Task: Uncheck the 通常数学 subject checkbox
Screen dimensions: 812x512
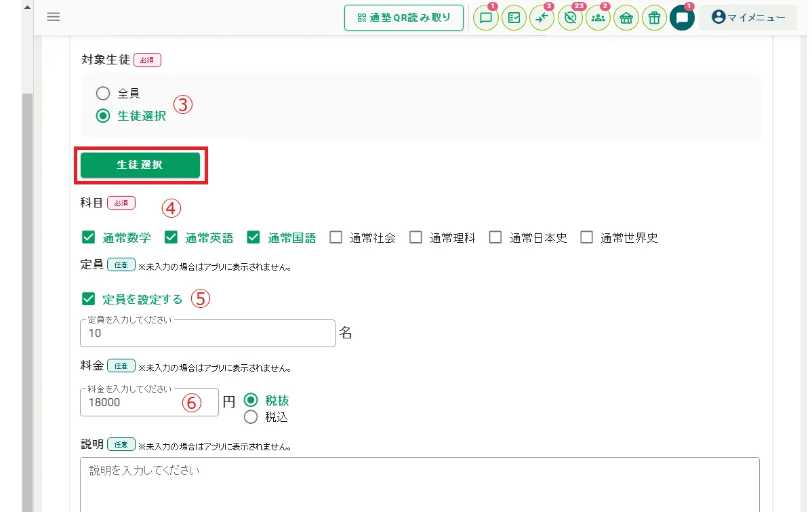Action: point(89,237)
